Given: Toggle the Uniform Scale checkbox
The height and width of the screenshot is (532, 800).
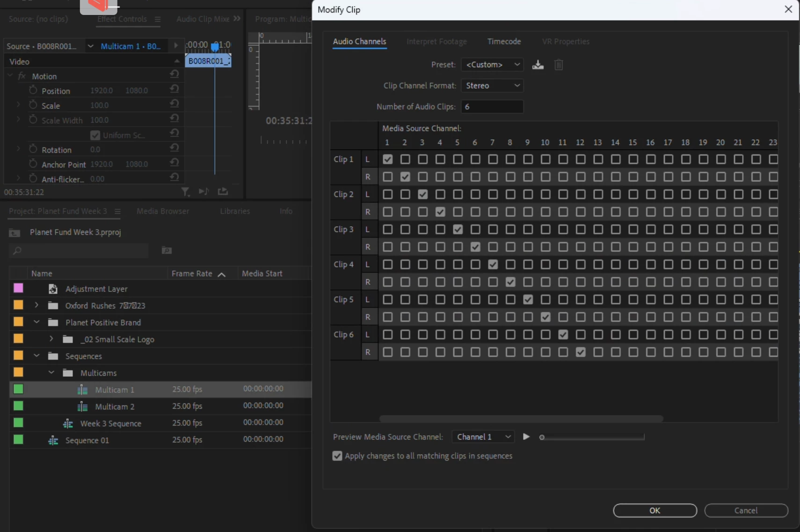Looking at the screenshot, I should coord(95,135).
